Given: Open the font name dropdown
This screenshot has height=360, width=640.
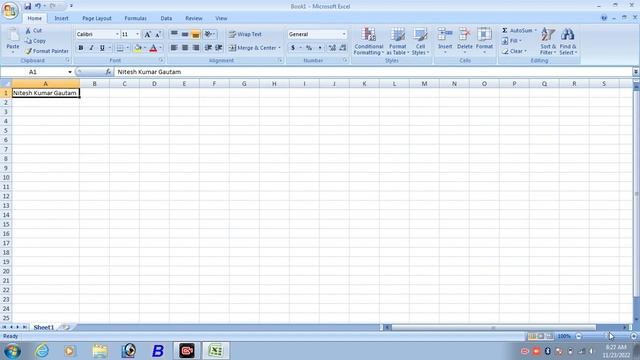Looking at the screenshot, I should (117, 34).
